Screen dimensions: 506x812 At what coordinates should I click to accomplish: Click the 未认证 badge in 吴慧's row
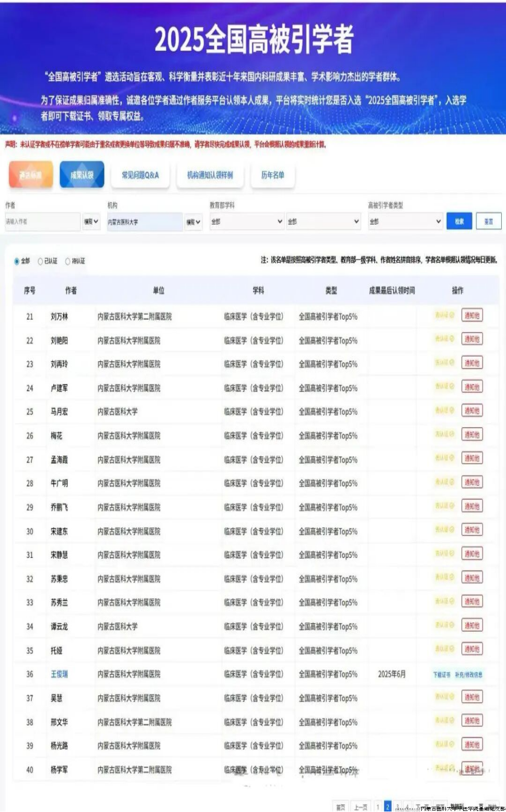pyautogui.click(x=444, y=697)
